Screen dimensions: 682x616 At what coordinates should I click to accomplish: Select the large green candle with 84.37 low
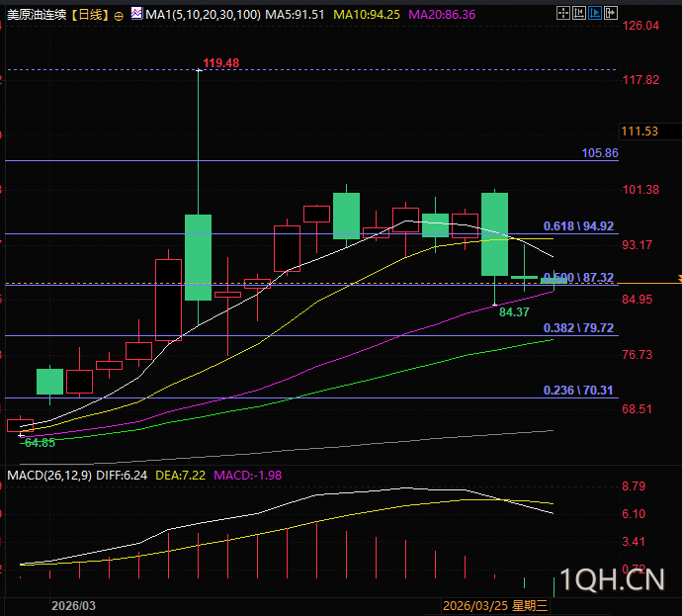coord(494,234)
